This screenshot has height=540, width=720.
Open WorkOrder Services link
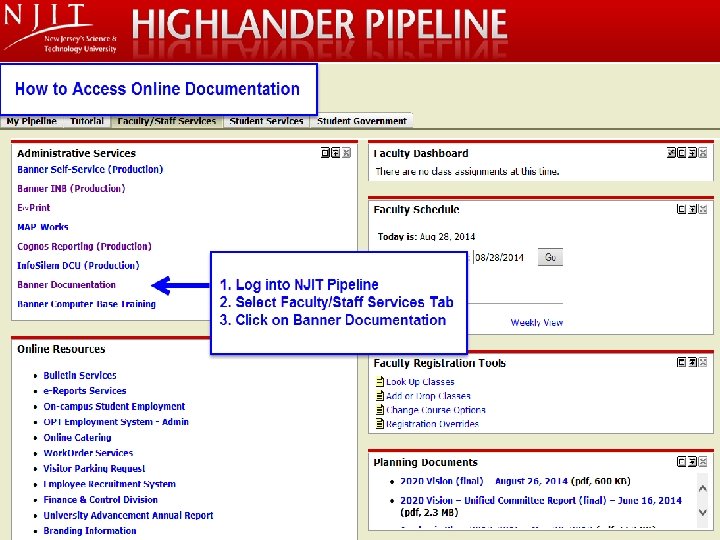[x=88, y=453]
